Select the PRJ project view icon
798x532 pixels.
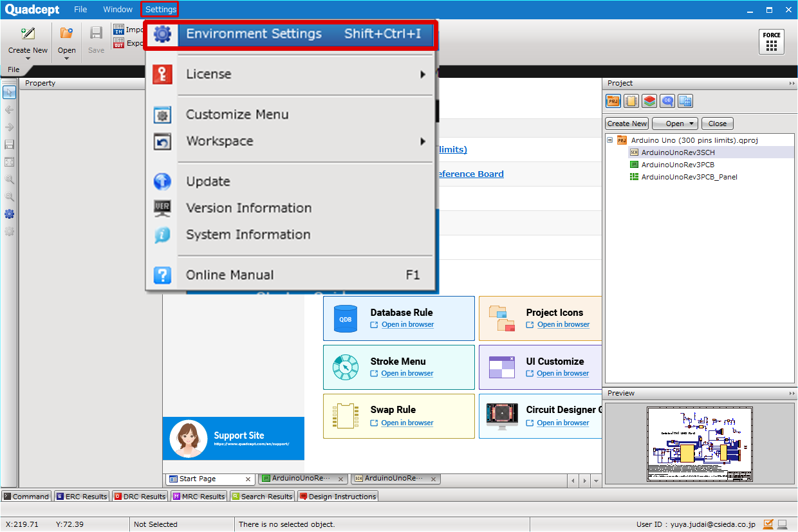(613, 101)
